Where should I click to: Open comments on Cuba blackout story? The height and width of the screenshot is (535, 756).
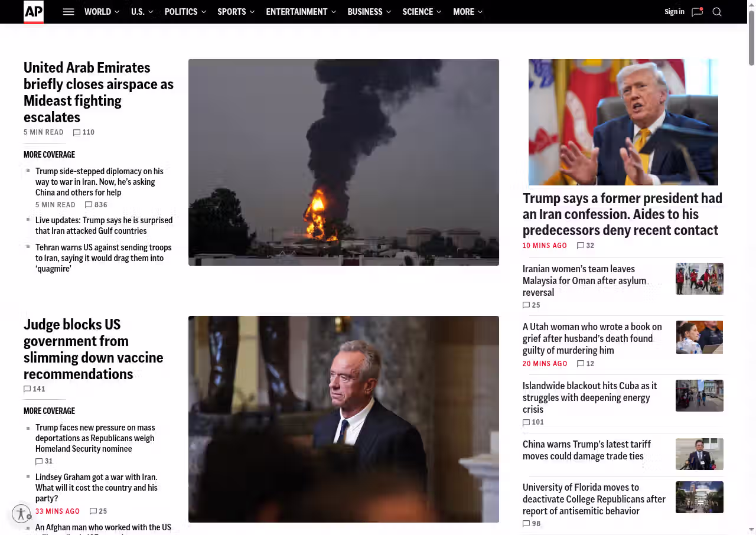(526, 422)
